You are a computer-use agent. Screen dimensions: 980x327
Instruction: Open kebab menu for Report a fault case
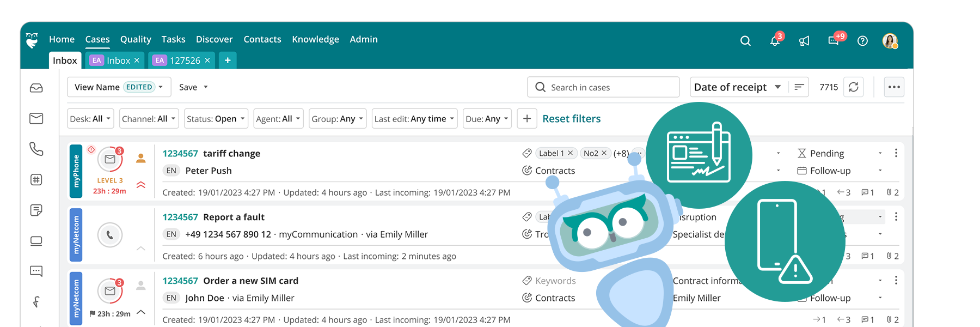click(896, 217)
